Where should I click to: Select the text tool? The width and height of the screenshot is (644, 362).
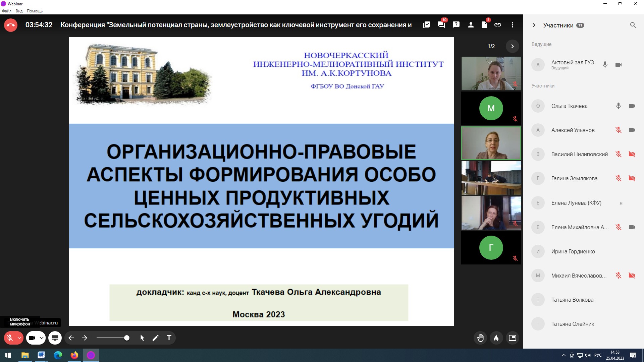(x=169, y=338)
